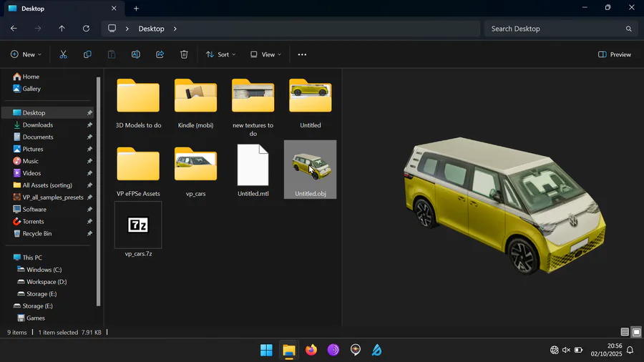Click the network globe tray icon
The width and height of the screenshot is (644, 362).
coord(554,350)
